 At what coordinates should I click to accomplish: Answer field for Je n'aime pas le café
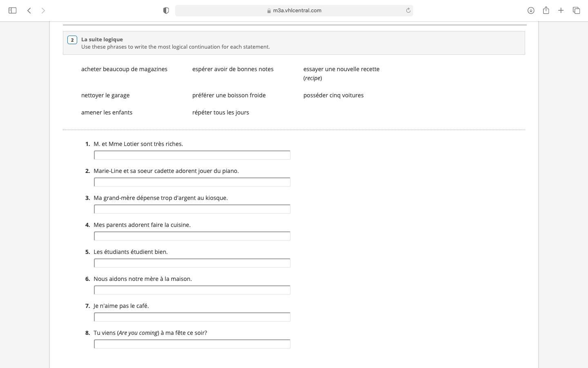(x=192, y=317)
